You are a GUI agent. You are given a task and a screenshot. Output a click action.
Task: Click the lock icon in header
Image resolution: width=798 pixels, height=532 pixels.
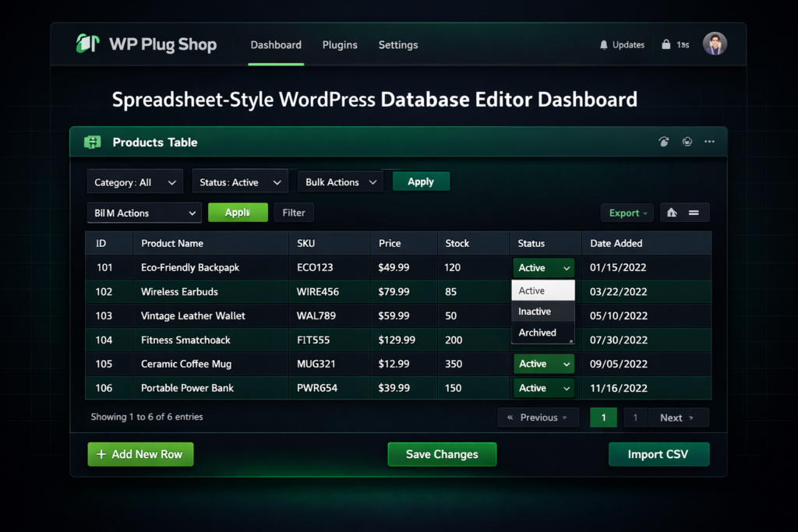click(x=666, y=44)
